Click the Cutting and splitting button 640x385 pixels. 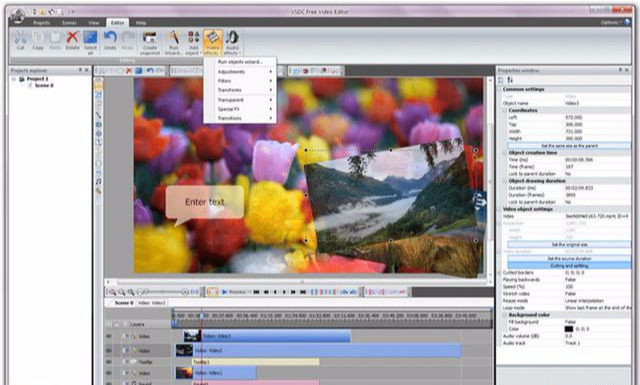(569, 266)
